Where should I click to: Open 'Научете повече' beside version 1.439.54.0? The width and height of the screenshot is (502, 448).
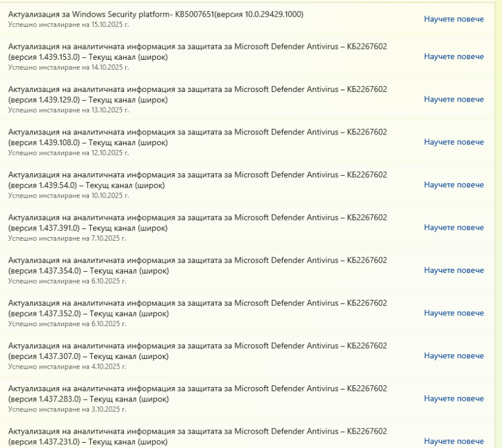[x=454, y=185]
